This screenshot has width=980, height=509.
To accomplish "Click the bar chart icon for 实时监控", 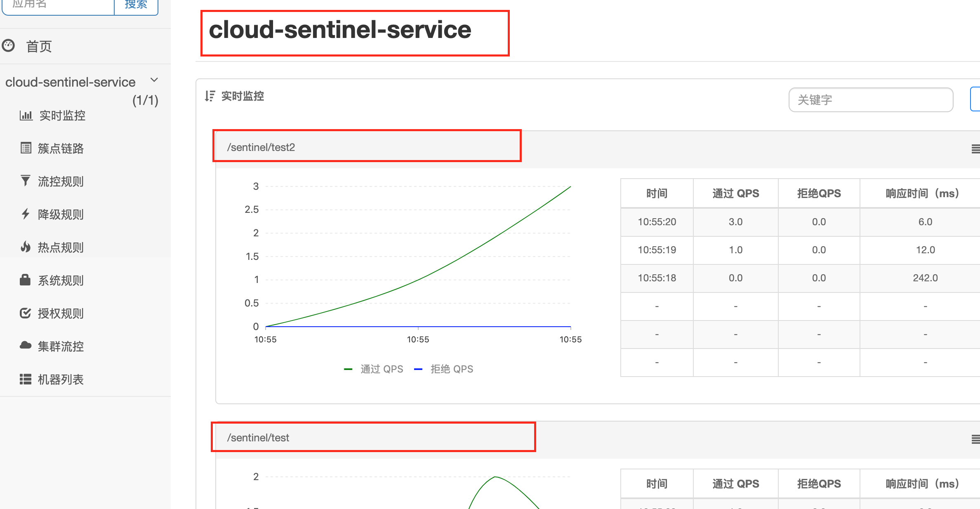I will click(x=26, y=115).
